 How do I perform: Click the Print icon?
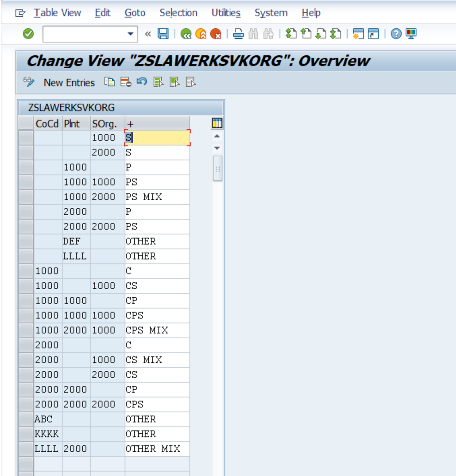(239, 34)
